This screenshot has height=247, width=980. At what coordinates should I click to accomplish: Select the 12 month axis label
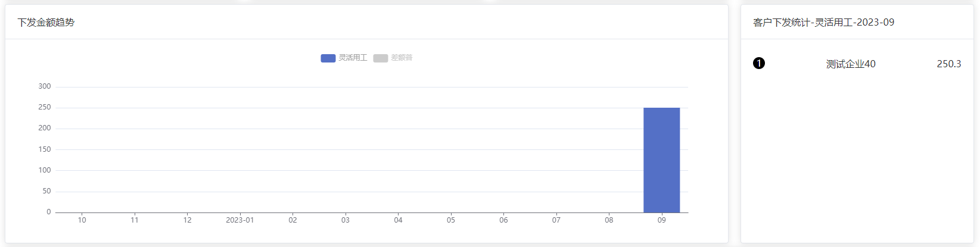pyautogui.click(x=187, y=220)
